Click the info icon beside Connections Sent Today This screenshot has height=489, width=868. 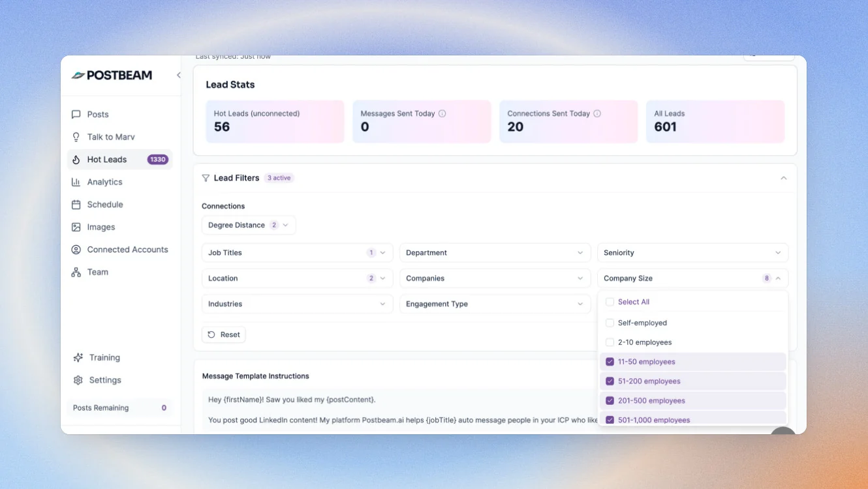(597, 113)
